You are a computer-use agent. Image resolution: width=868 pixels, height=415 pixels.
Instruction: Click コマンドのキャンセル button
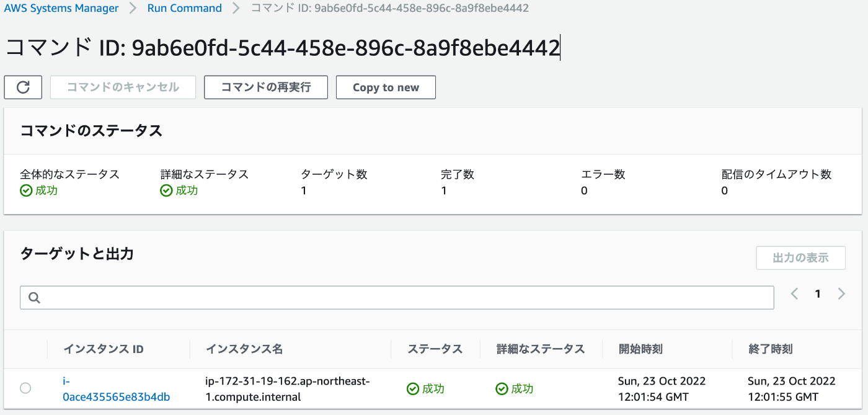[123, 87]
